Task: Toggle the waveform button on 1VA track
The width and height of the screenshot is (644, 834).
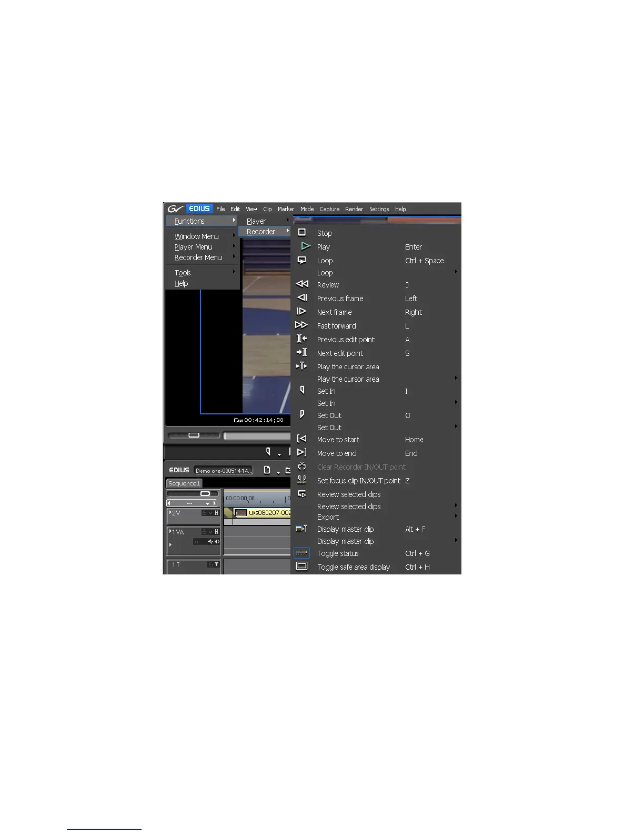Action: [x=210, y=541]
